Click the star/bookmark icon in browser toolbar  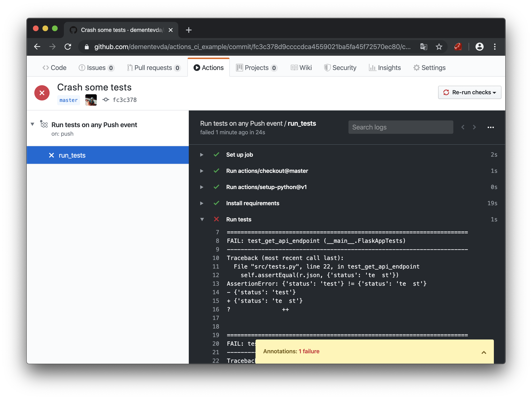[438, 46]
